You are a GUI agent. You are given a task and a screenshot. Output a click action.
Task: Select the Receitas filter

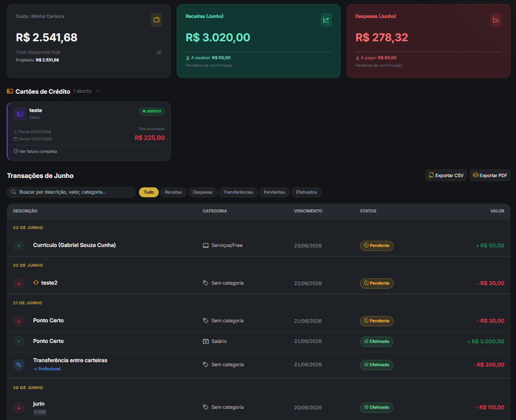pyautogui.click(x=173, y=192)
